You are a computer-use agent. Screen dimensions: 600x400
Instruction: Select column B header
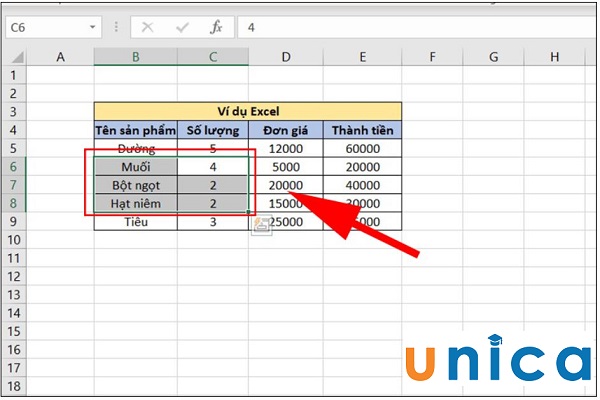[x=135, y=57]
